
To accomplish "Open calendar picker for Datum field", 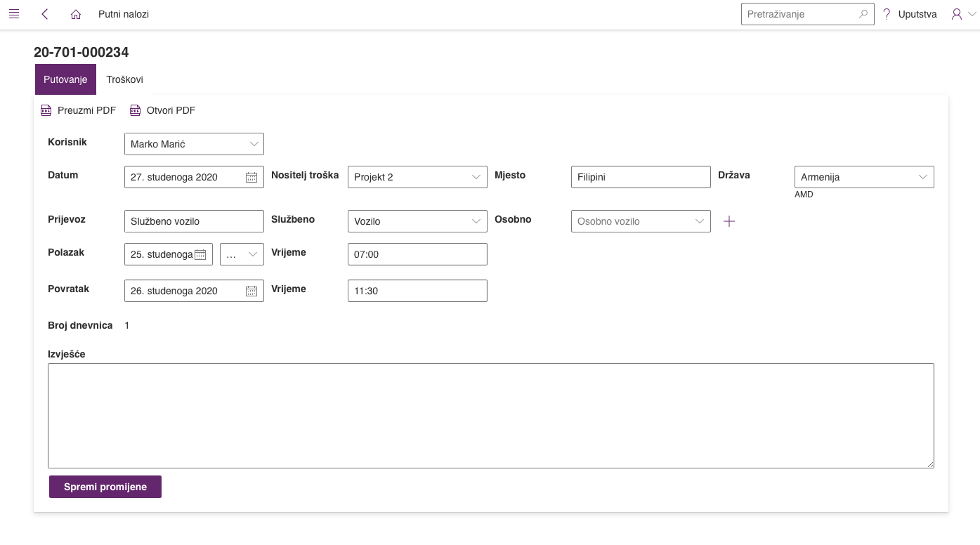I will 251,178.
